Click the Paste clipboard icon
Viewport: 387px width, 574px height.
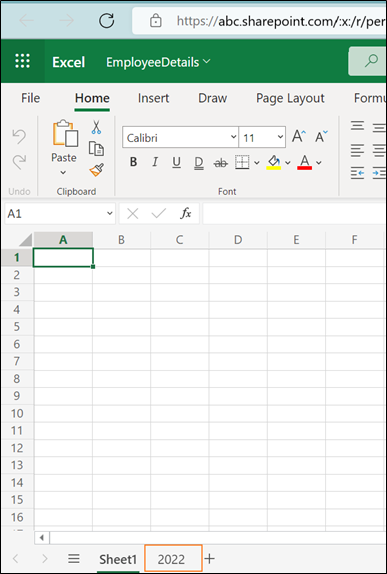tap(65, 133)
